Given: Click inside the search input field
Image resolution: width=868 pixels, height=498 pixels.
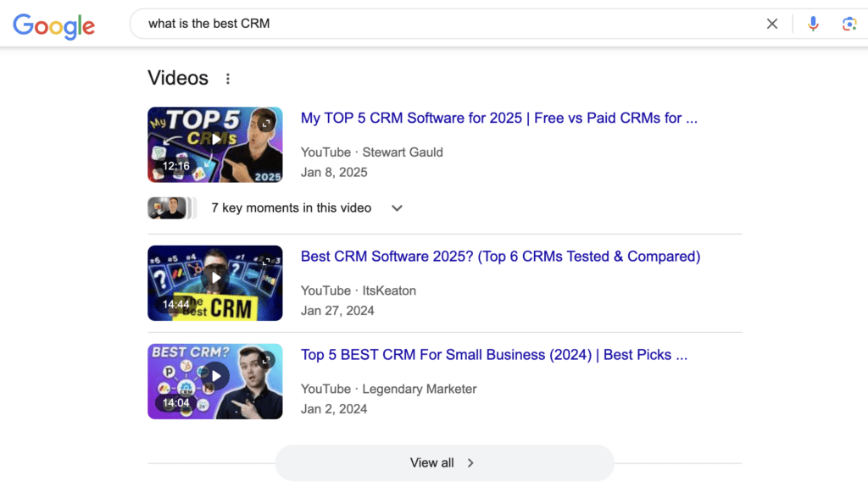Looking at the screenshot, I should (441, 24).
